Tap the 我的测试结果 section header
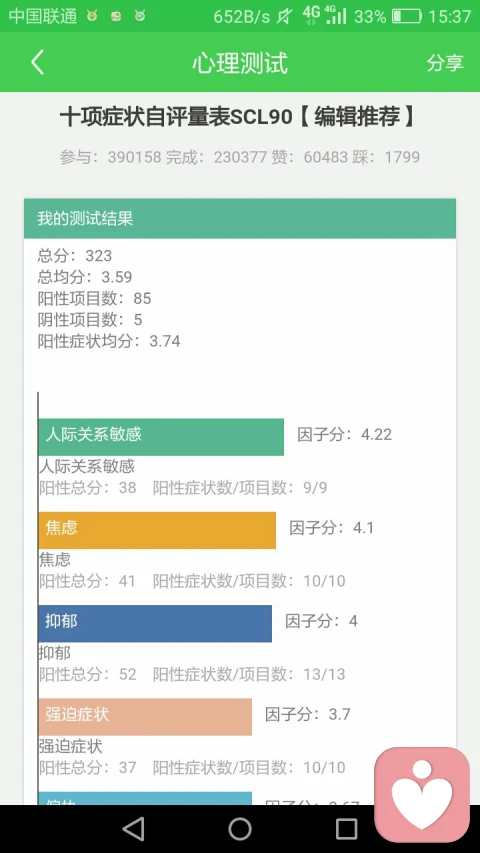The width and height of the screenshot is (480, 853). click(240, 219)
